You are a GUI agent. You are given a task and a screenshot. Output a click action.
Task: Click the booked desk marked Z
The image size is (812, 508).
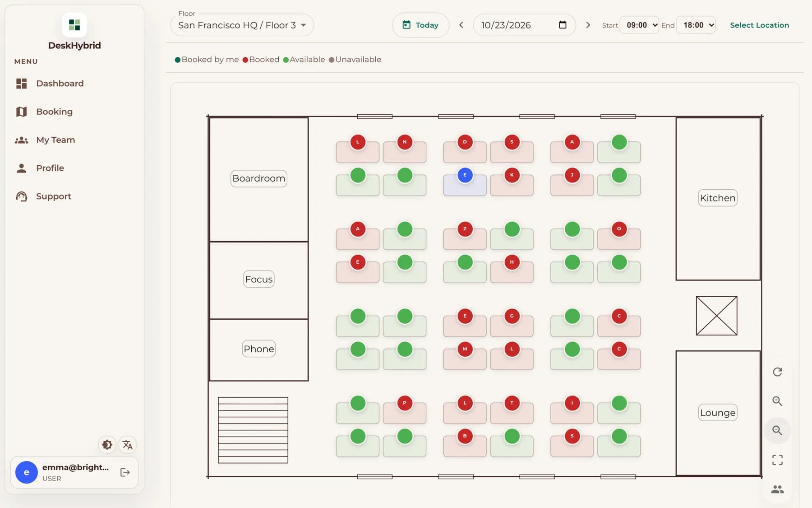[465, 229]
